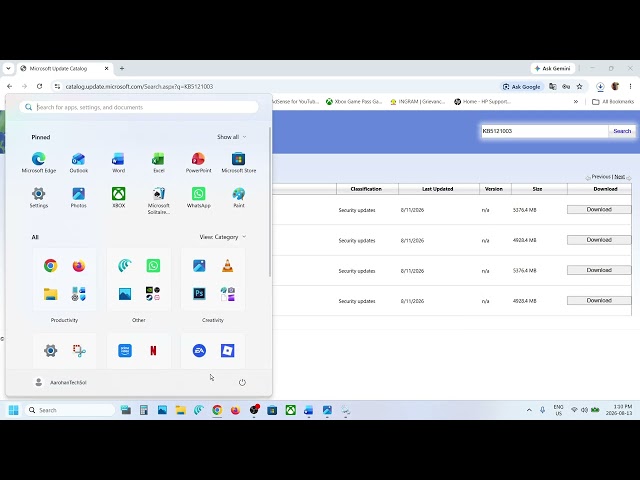Viewport: 640px width, 480px height.
Task: Launch Outlook from Start menu pinned apps
Action: [x=78, y=162]
